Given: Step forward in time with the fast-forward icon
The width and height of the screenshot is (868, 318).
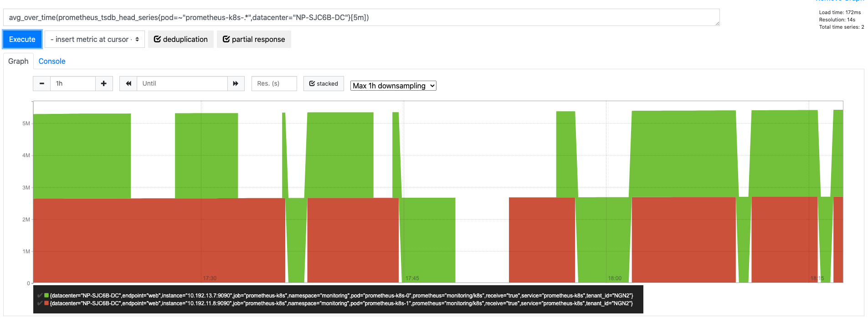Looking at the screenshot, I should click(236, 83).
